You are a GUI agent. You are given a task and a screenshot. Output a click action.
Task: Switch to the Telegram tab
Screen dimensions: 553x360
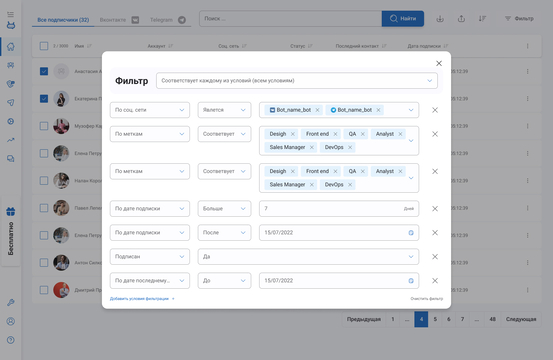pyautogui.click(x=168, y=20)
